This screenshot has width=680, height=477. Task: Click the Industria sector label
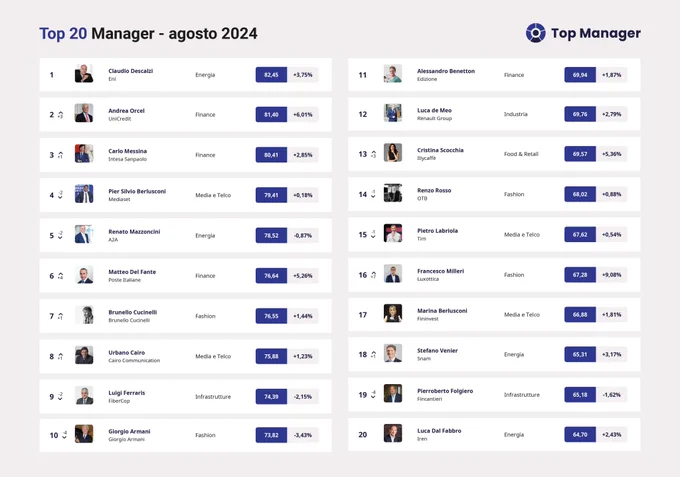pyautogui.click(x=516, y=114)
